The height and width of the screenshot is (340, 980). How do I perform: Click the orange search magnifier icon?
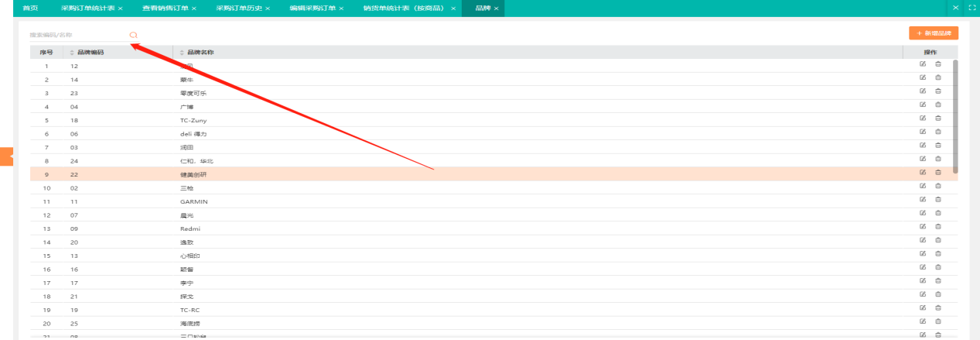[x=134, y=35]
